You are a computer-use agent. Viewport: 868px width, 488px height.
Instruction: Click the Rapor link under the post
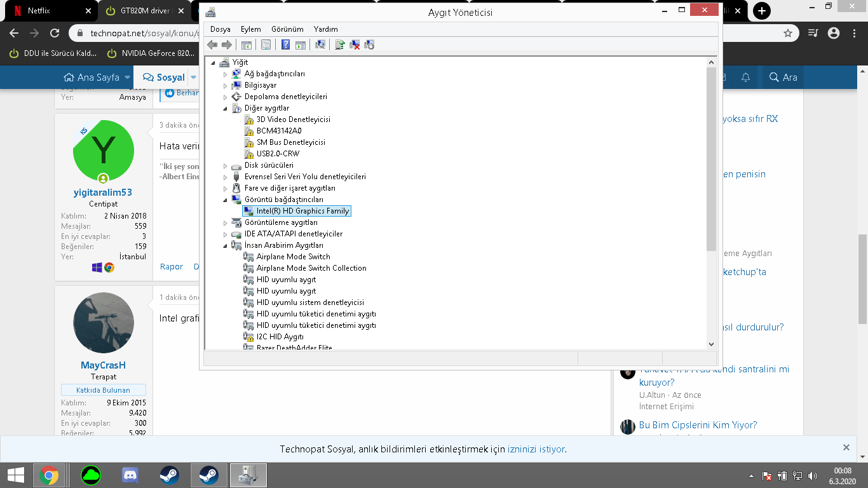[x=172, y=267]
